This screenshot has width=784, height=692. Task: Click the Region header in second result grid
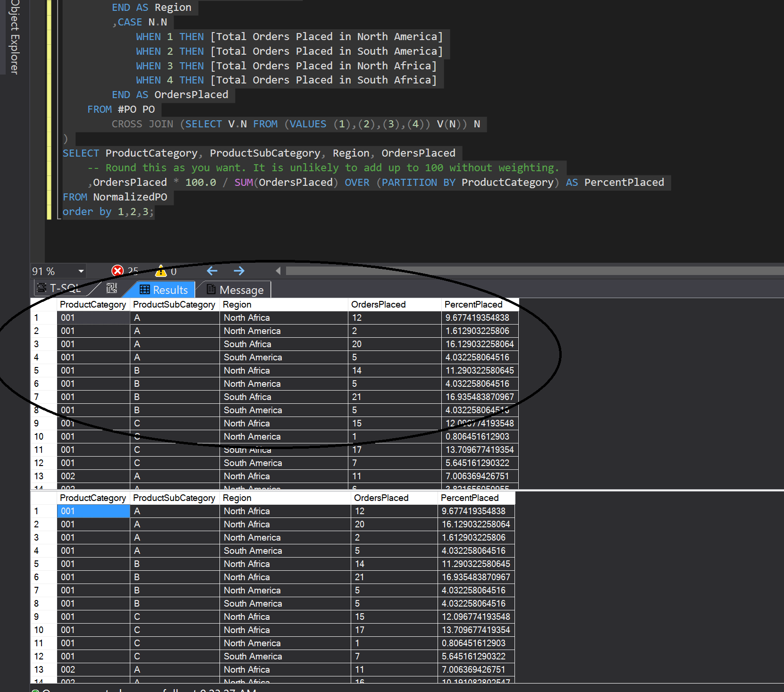237,498
